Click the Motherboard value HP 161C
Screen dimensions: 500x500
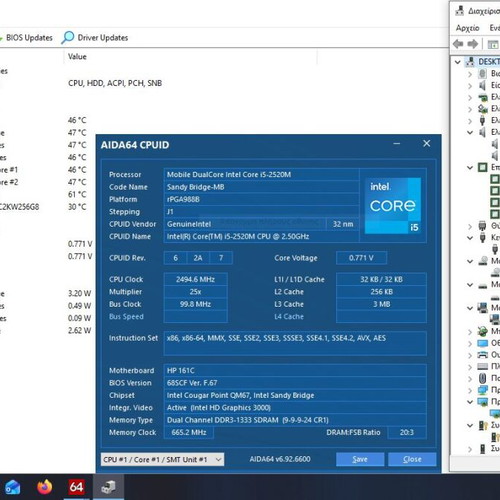(295, 370)
